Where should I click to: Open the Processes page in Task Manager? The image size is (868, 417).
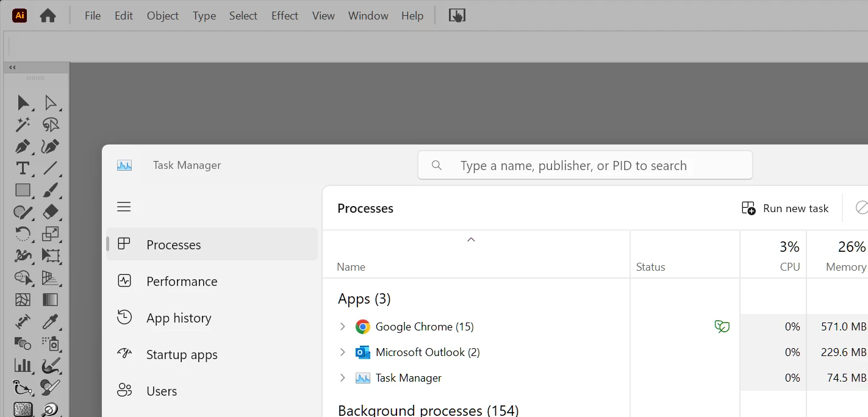[212, 244]
